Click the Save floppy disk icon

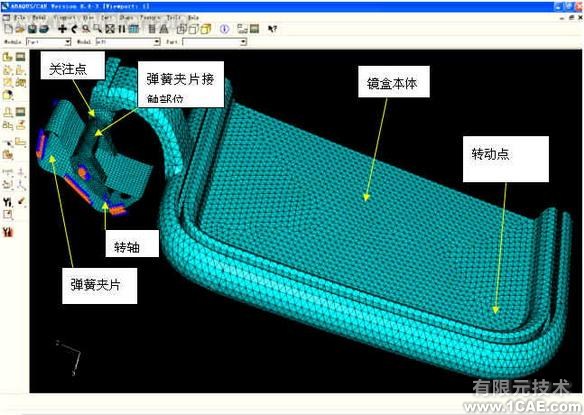click(x=32, y=29)
